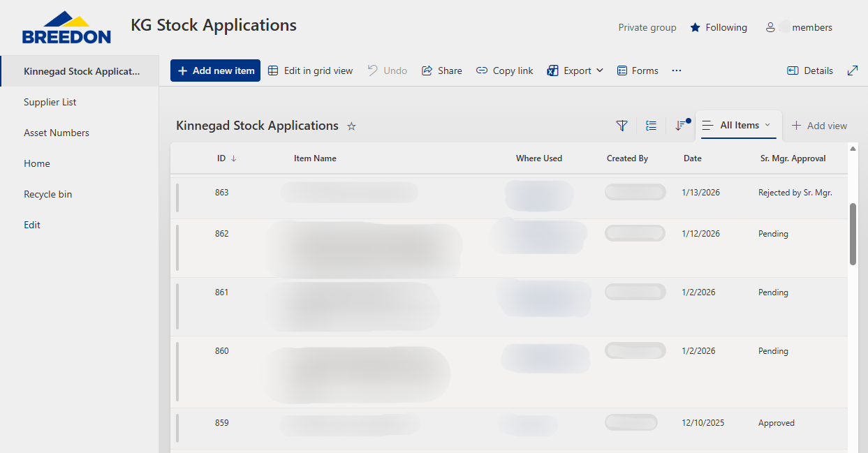Screen dimensions: 868x453
Task: Click the date 1/13/2026
Action: (700, 193)
